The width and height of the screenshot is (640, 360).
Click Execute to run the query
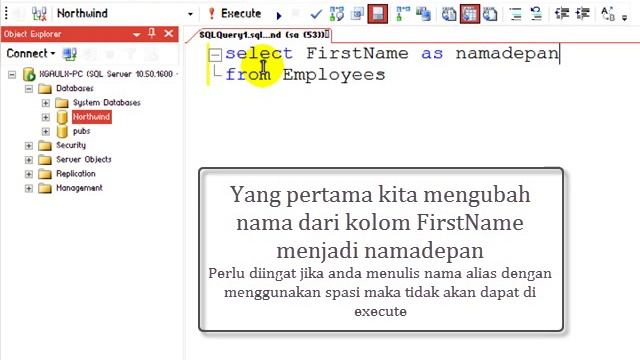[x=235, y=13]
